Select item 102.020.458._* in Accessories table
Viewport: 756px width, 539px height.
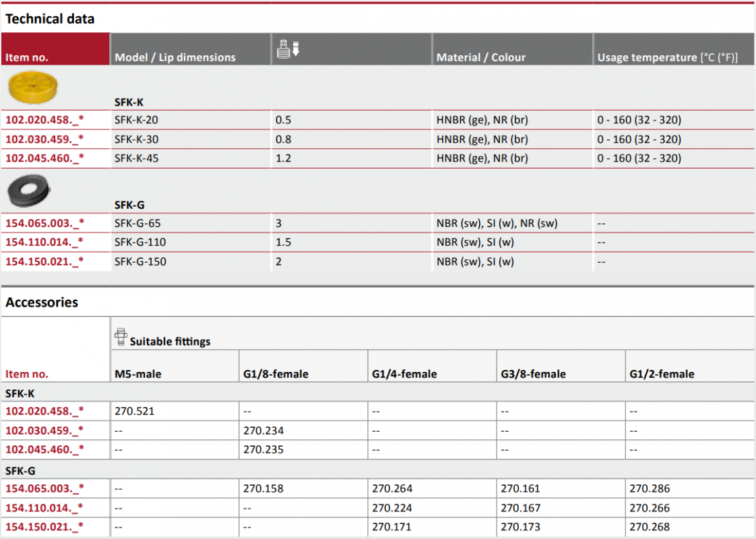pyautogui.click(x=44, y=411)
